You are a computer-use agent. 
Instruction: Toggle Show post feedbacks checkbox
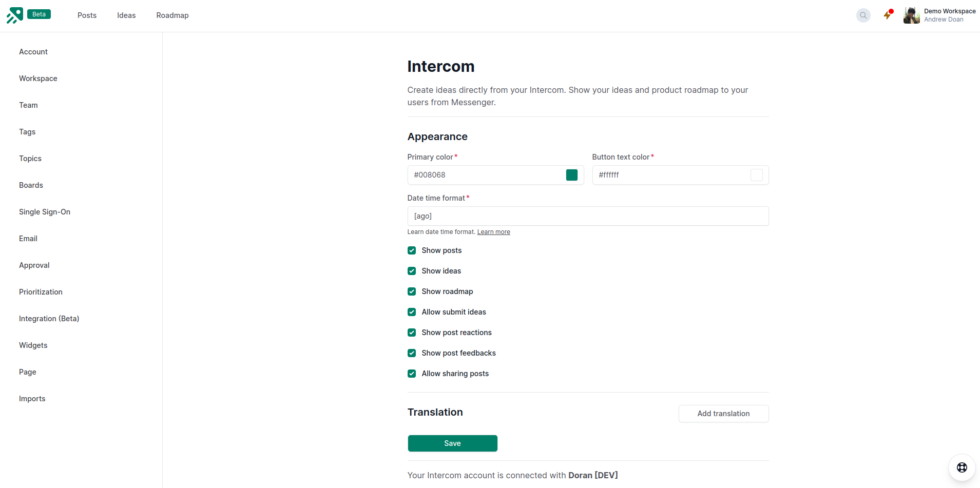coord(412,353)
